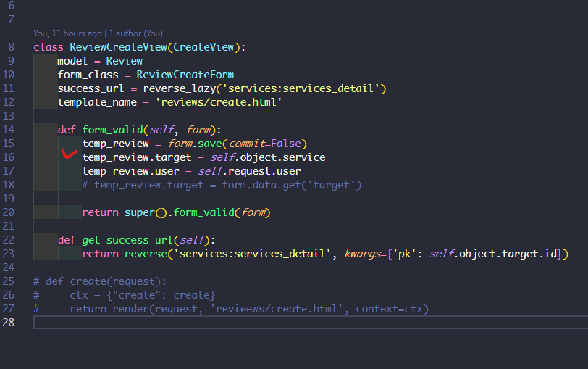Click the red checkmark annotation beside line 16

(70, 154)
